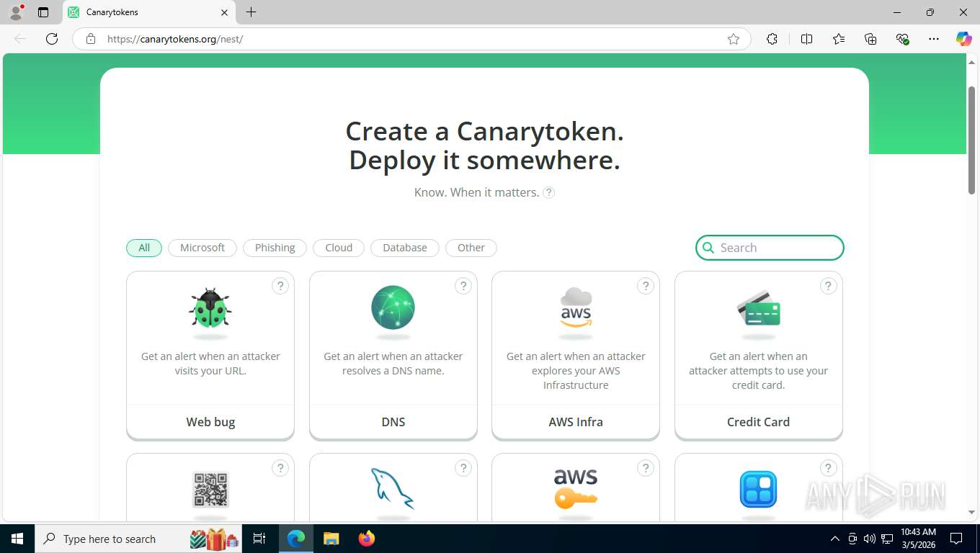Open volume control in system tray
980x553 pixels.
870,539
